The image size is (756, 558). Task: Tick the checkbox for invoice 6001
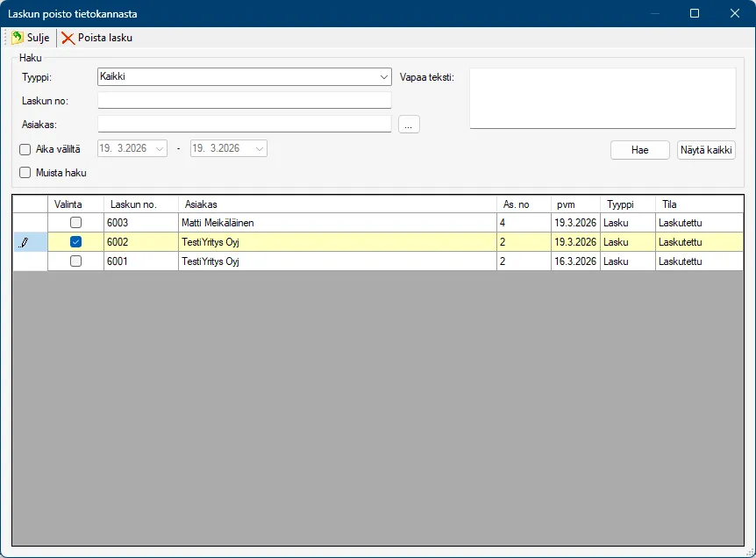click(75, 261)
